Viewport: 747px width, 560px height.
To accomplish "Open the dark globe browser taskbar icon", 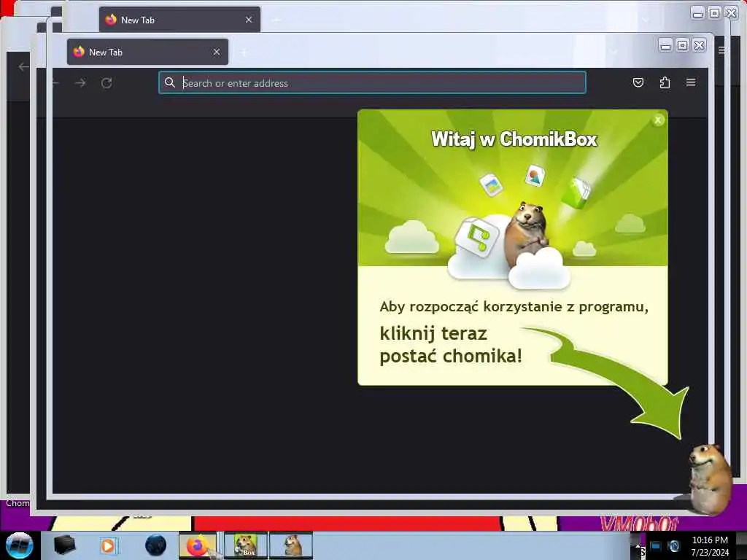I will coord(155,545).
